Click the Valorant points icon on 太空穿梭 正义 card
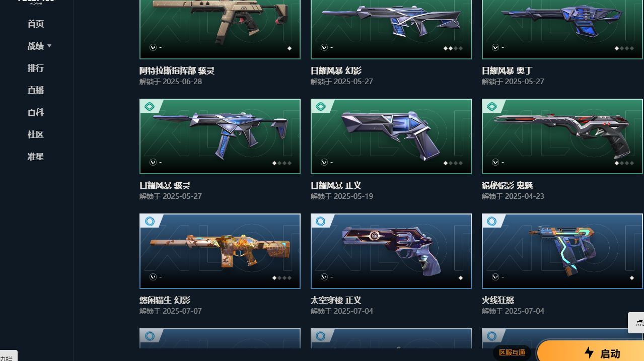The image size is (644, 361). click(x=324, y=277)
